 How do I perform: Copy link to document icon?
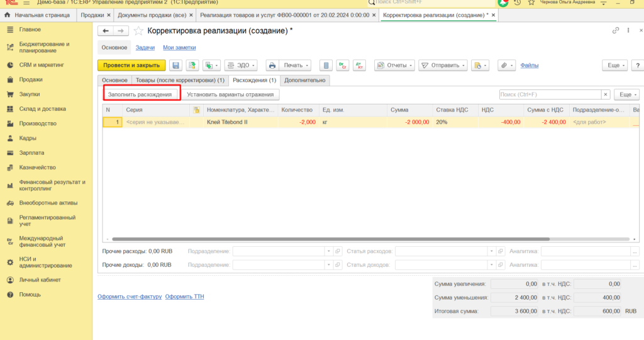[615, 30]
